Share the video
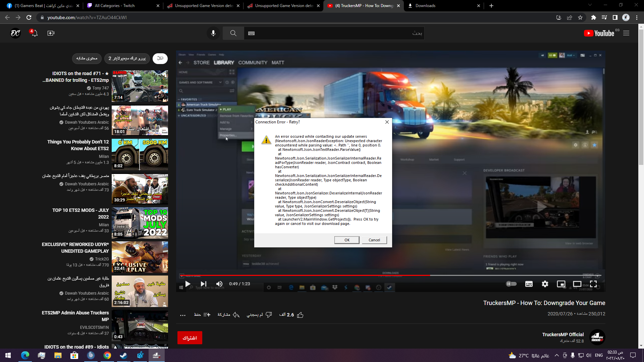Image resolution: width=644 pixels, height=362 pixels. click(228, 315)
